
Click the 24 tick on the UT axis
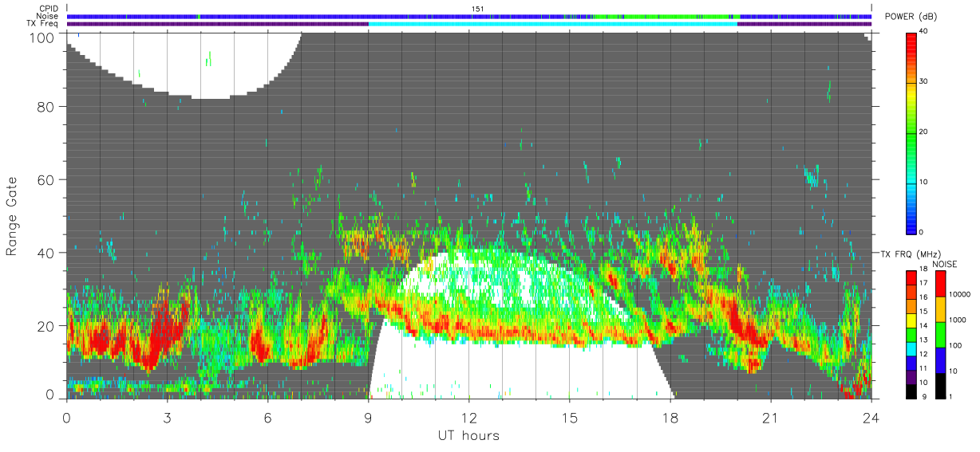click(871, 417)
